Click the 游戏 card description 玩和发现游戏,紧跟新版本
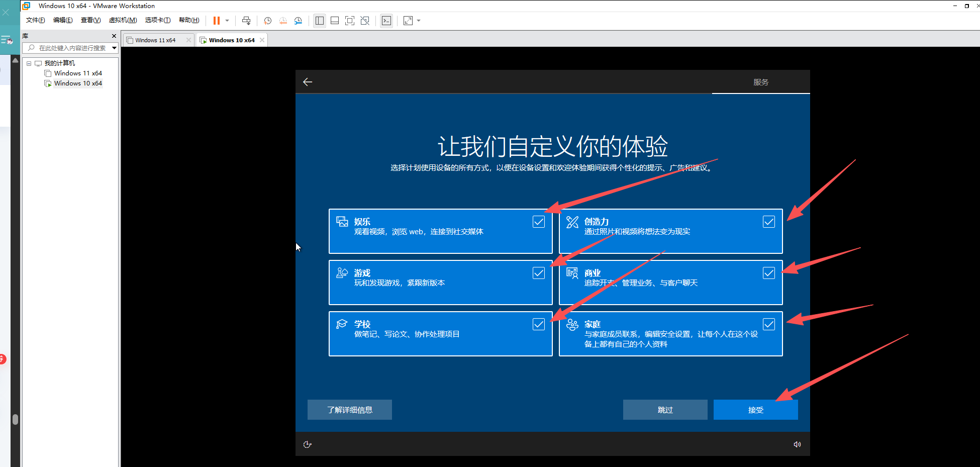The width and height of the screenshot is (980, 467). pyautogui.click(x=400, y=283)
